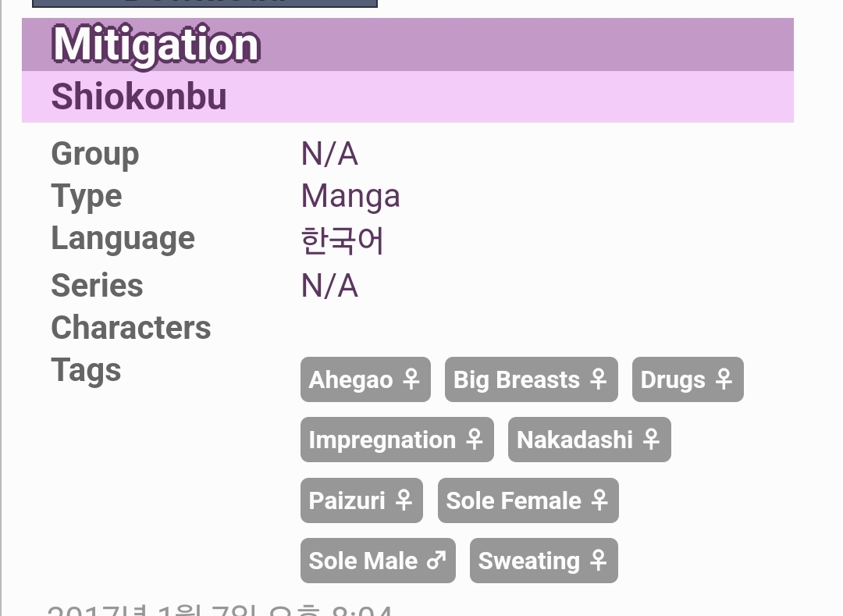The image size is (843, 616).
Task: Select the Ahegao tag
Action: tap(365, 380)
